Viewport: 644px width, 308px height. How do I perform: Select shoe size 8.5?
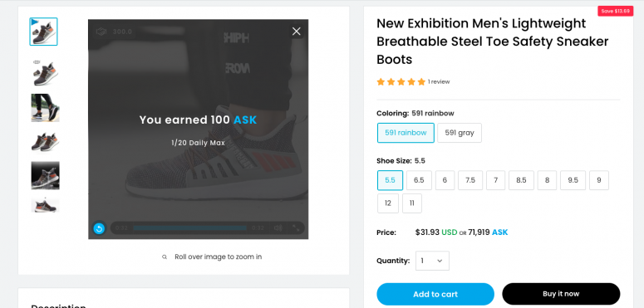(521, 180)
